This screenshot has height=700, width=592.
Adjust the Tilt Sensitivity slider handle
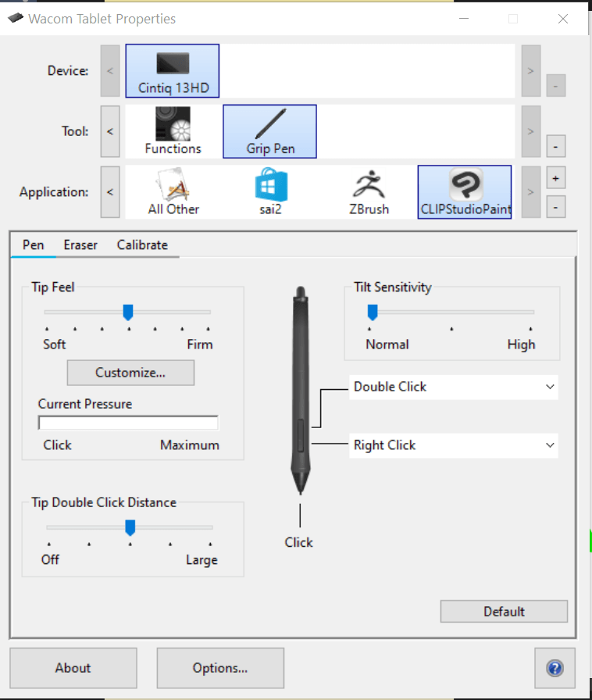tap(373, 312)
